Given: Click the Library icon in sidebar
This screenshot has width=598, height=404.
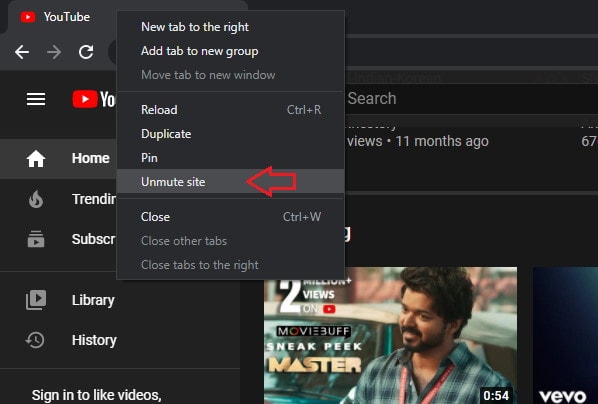Looking at the screenshot, I should [36, 300].
